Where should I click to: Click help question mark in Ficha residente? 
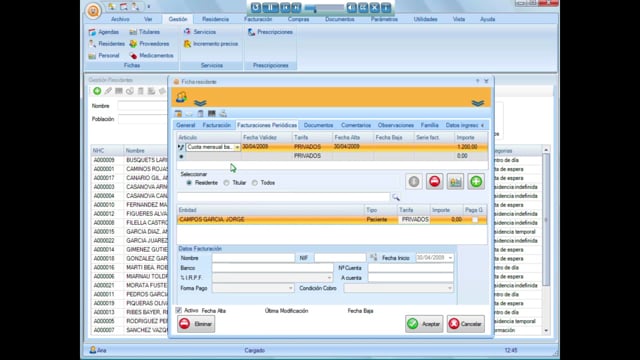[477, 81]
